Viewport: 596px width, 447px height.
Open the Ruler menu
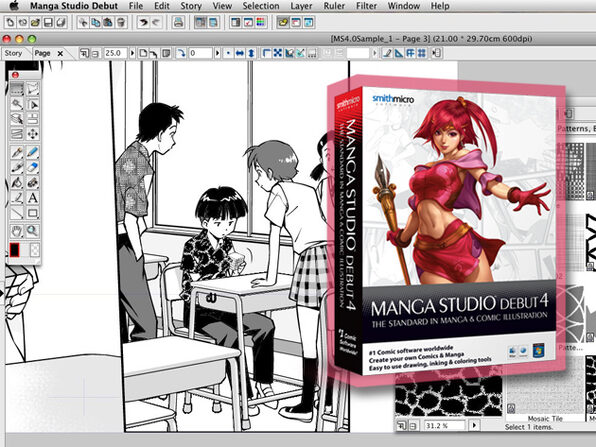(334, 6)
